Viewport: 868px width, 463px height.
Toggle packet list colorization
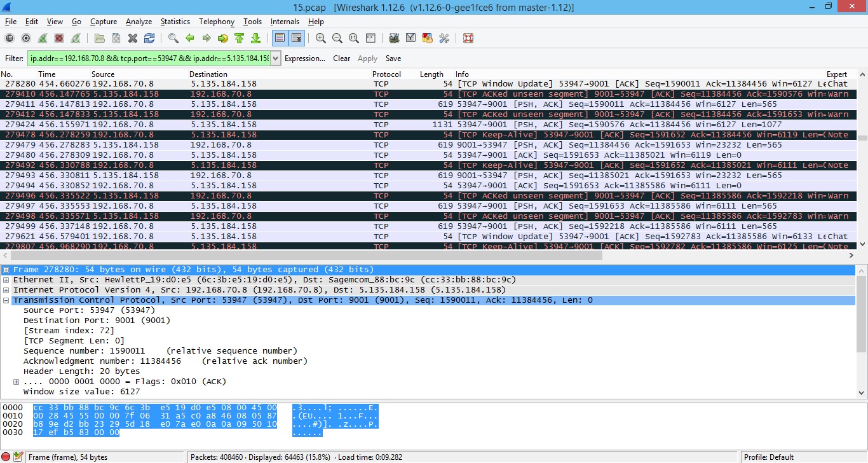point(280,38)
